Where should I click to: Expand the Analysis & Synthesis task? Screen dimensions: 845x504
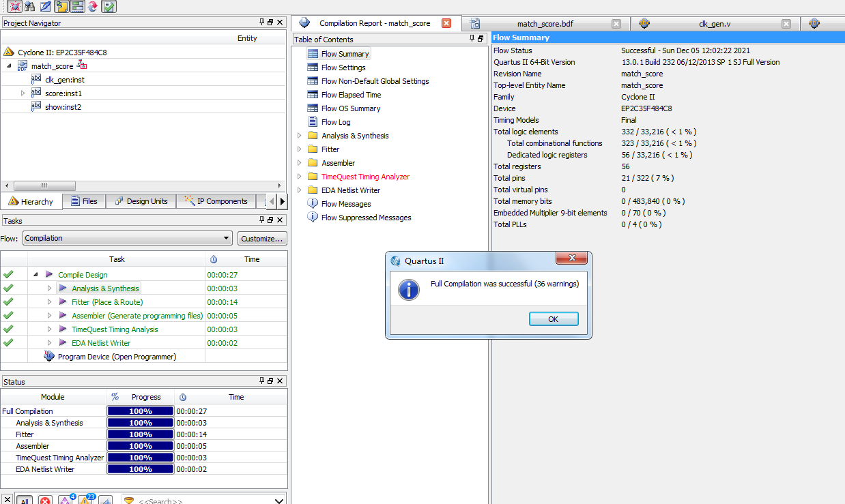[x=49, y=288]
